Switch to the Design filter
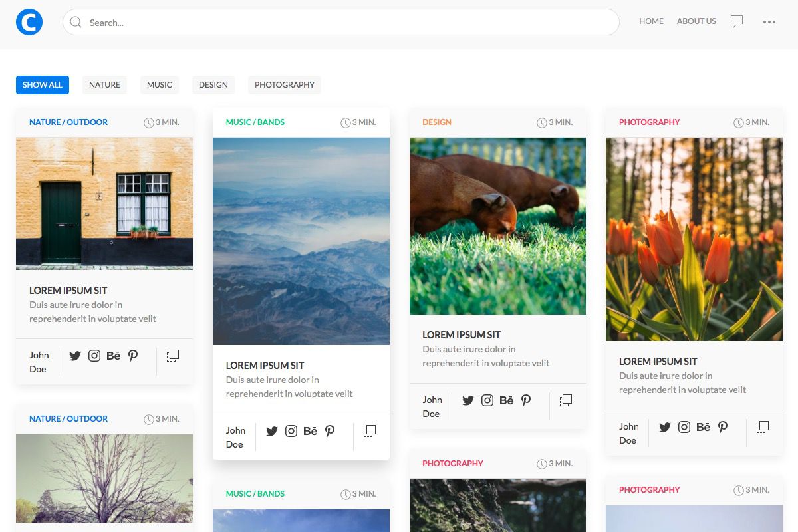This screenshot has height=532, width=798. click(x=213, y=85)
